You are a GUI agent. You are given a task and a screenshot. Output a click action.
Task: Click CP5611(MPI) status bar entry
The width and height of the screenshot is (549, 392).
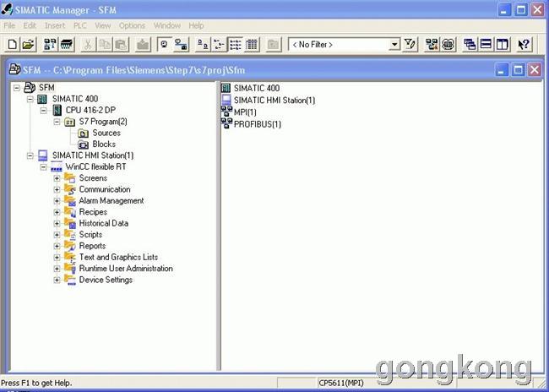[341, 383]
